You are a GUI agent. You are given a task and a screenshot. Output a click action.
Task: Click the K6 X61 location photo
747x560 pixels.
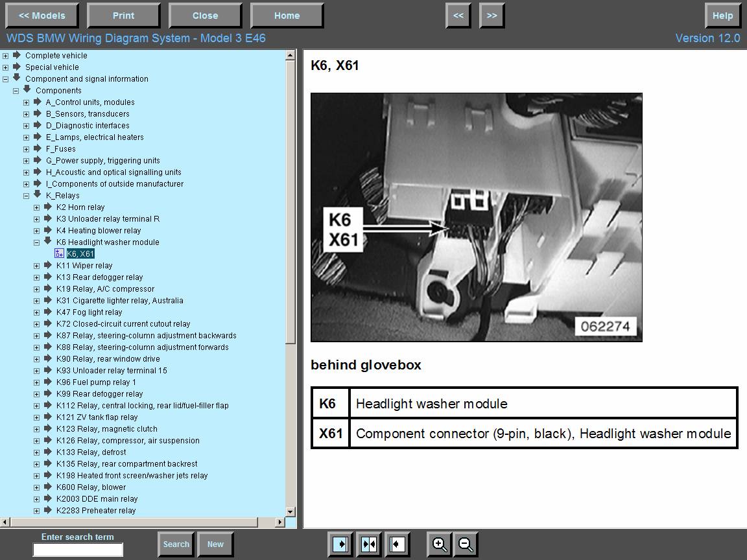477,217
